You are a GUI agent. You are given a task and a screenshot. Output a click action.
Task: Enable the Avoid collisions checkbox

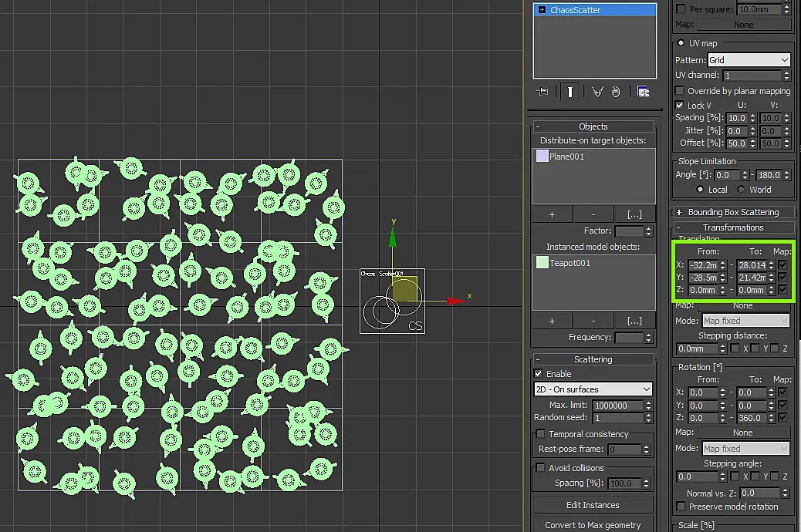[x=540, y=468]
